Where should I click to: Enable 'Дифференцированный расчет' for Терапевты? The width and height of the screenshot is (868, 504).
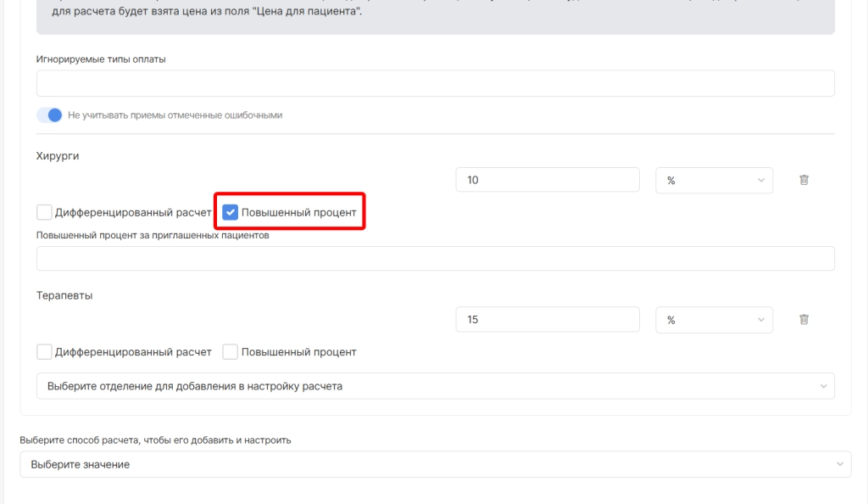(x=44, y=351)
